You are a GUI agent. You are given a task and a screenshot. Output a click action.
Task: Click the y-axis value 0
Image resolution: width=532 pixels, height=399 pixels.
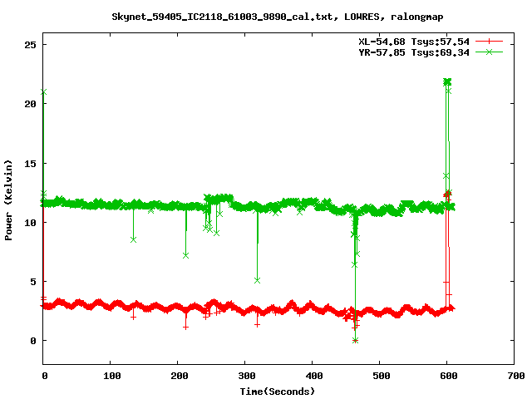tap(33, 341)
